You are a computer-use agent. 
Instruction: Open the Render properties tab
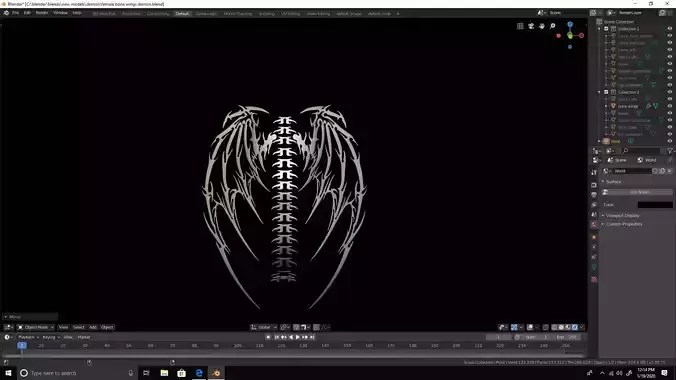click(594, 185)
